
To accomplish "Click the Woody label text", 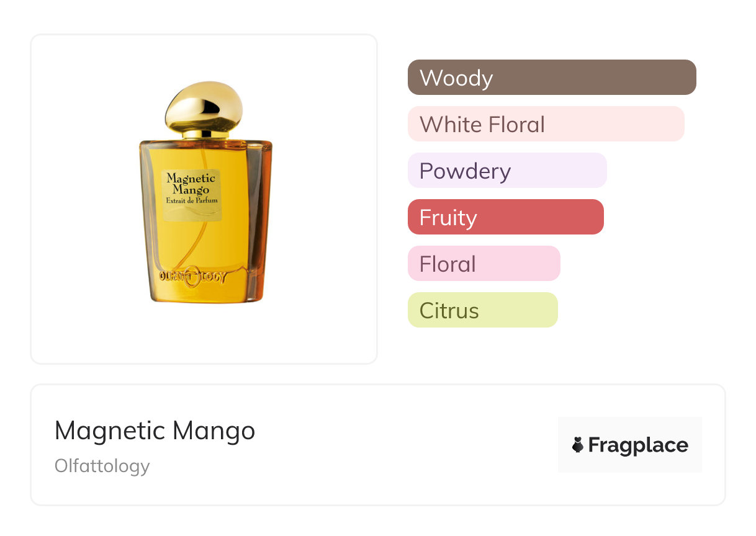I will click(x=456, y=78).
